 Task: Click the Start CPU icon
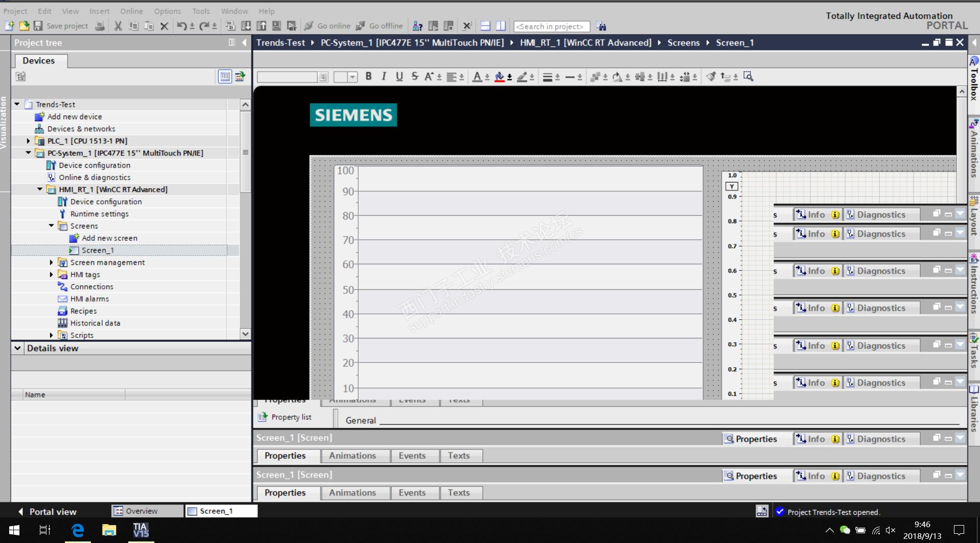click(433, 26)
